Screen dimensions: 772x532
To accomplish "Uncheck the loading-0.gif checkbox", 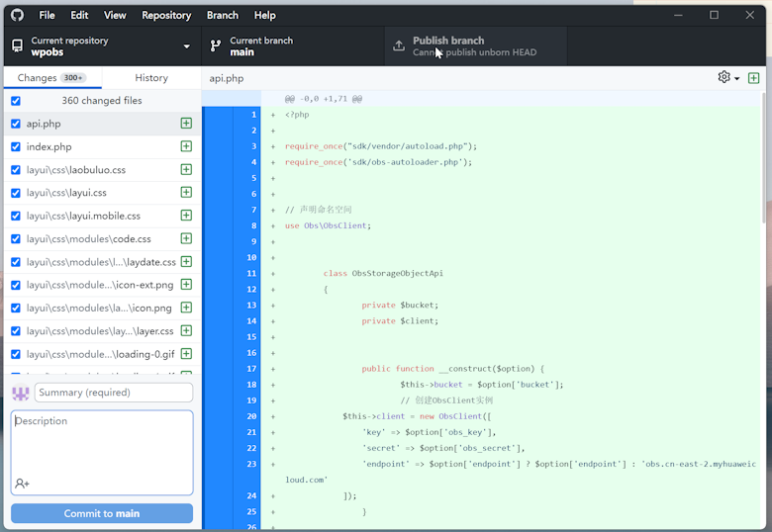I will (16, 354).
